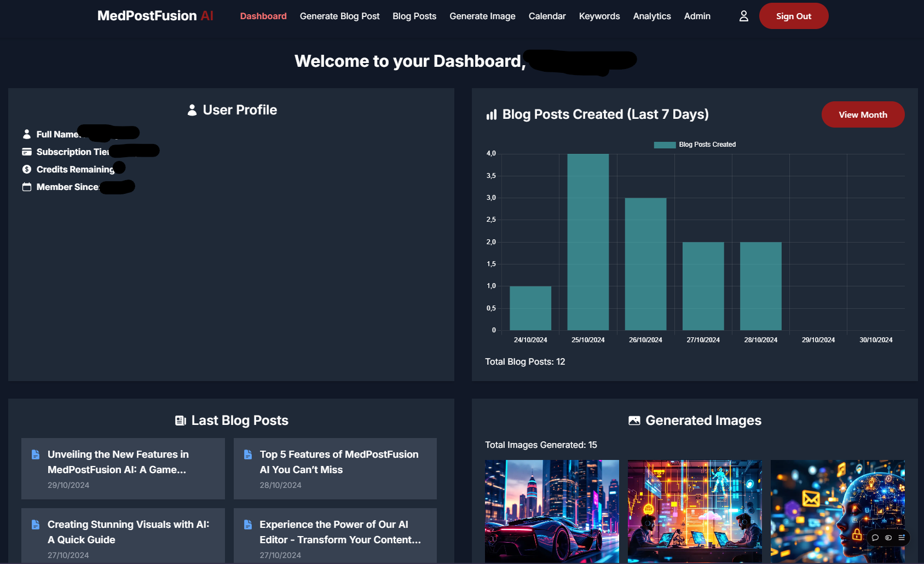Click document icon of Experience the Power post
Screen dimensions: 924x564
click(248, 525)
